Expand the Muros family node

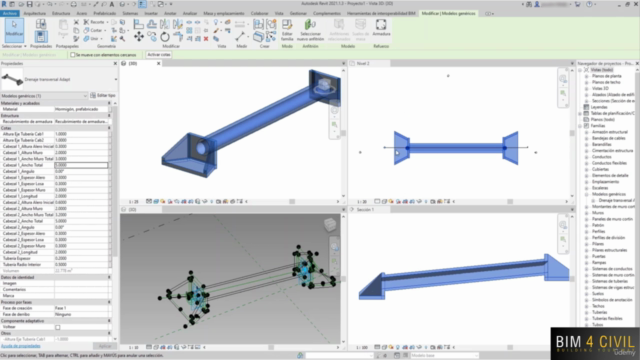point(587,213)
